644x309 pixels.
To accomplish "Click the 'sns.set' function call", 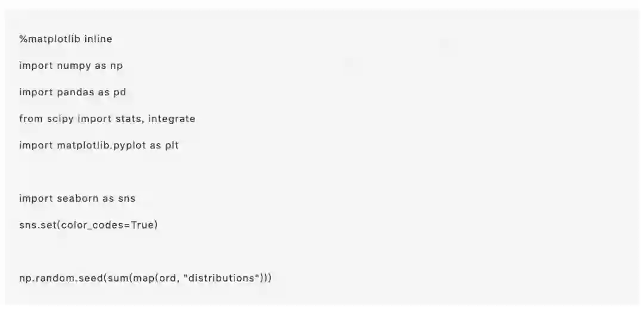I will coord(37,225).
